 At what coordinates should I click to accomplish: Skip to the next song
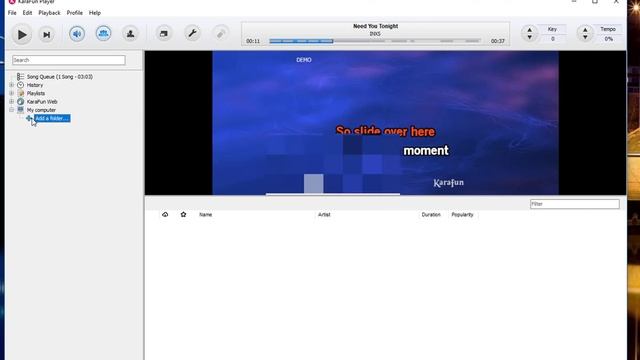pos(47,35)
